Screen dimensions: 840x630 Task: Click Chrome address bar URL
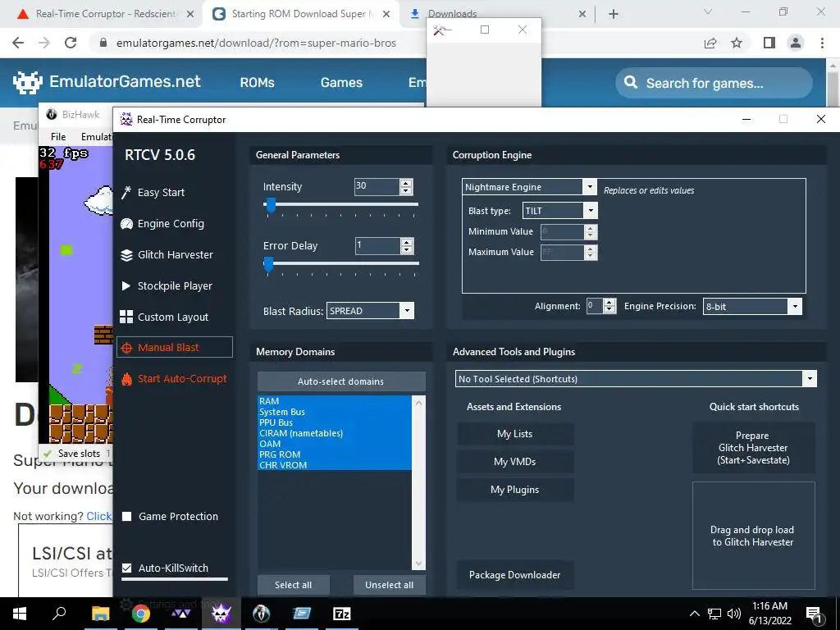pos(256,43)
